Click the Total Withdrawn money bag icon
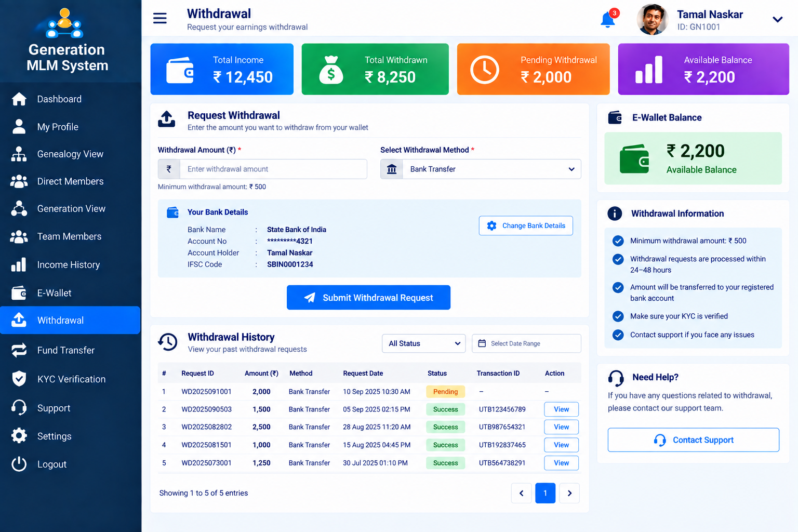Viewport: 798px width, 532px height. coord(331,70)
